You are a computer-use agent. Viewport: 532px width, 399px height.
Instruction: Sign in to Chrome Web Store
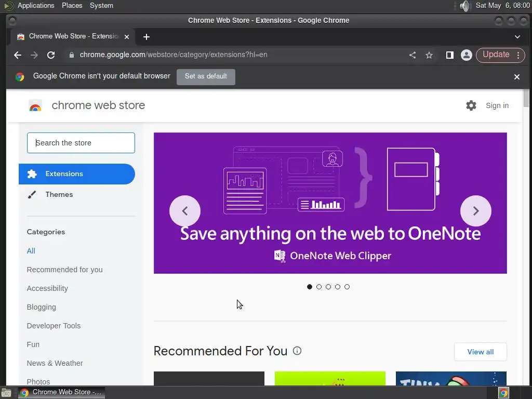(x=497, y=105)
